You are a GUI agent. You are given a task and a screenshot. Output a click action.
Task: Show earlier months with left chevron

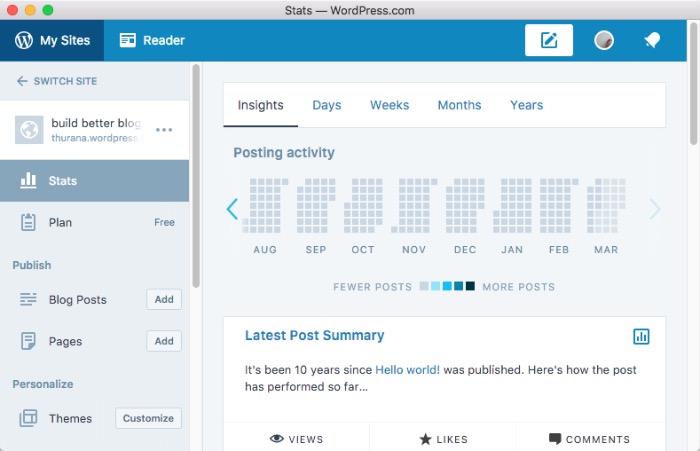click(232, 209)
